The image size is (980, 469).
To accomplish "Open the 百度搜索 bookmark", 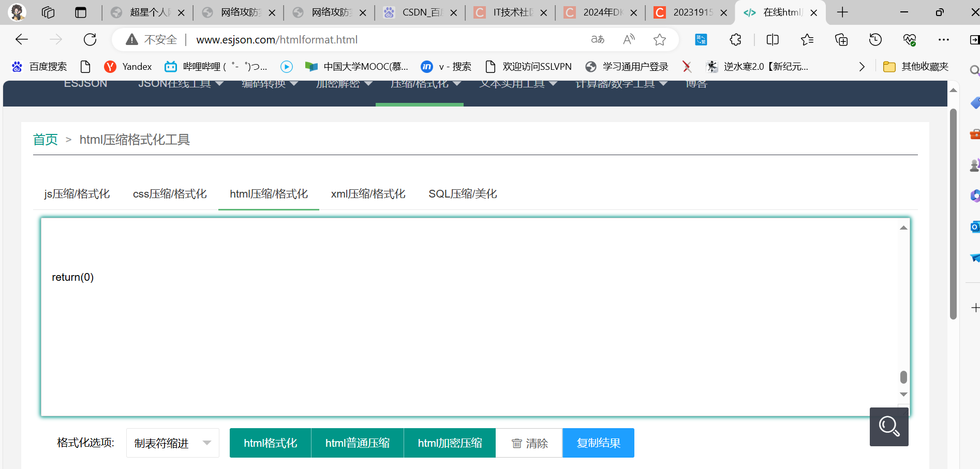I will click(x=40, y=66).
